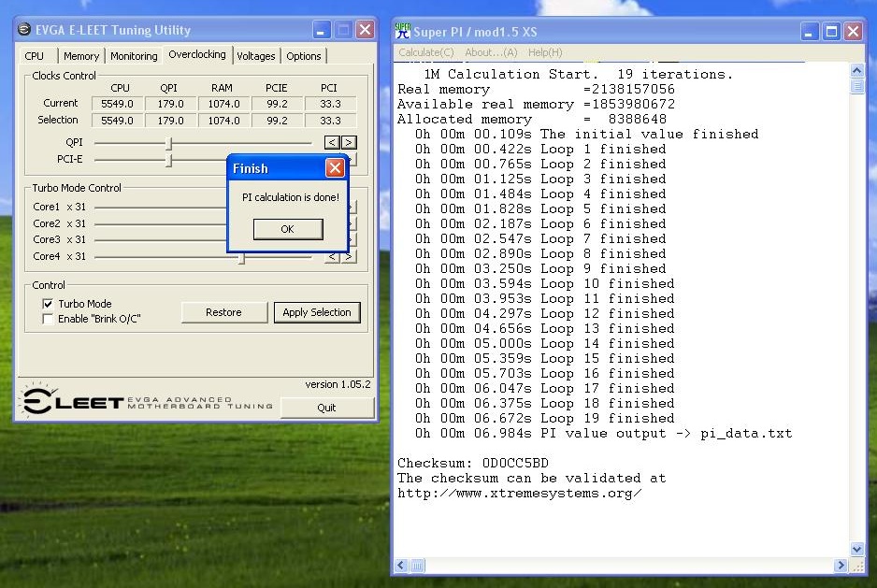Viewport: 877px width, 588px height.
Task: Click the version 1.05.2 label
Action: [338, 384]
